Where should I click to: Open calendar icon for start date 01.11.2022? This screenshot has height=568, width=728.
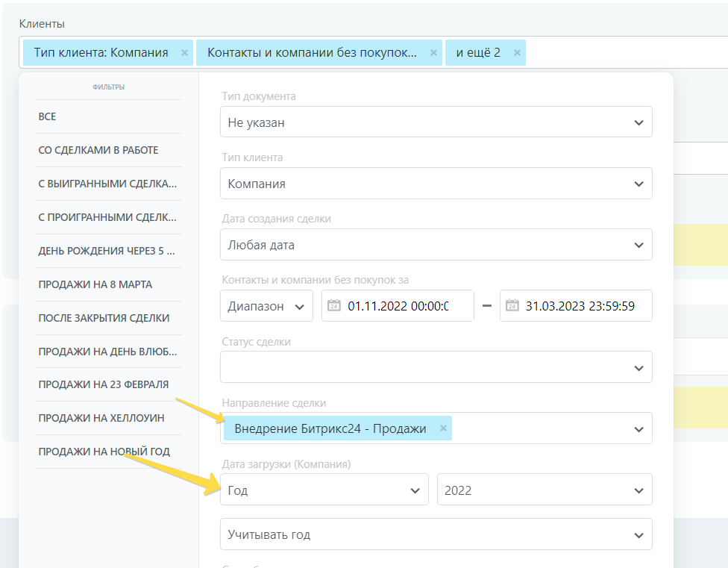(x=334, y=305)
